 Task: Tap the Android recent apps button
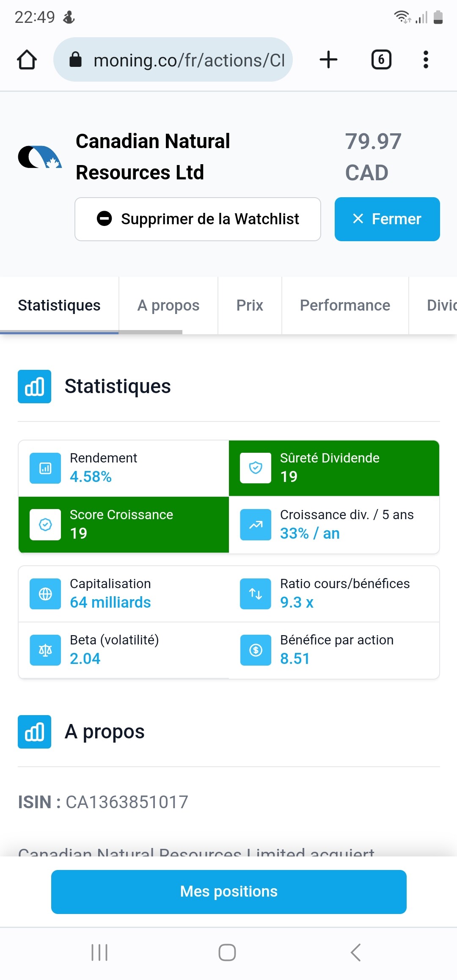point(99,952)
